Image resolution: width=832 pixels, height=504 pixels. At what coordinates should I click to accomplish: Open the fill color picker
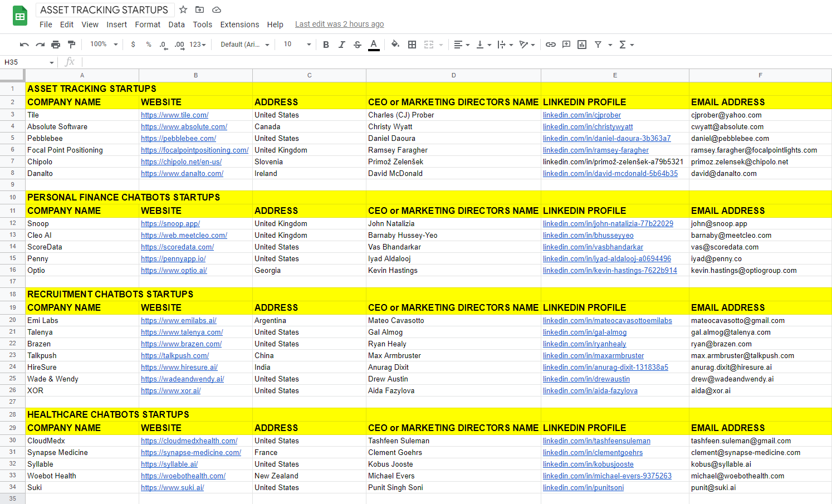point(395,45)
